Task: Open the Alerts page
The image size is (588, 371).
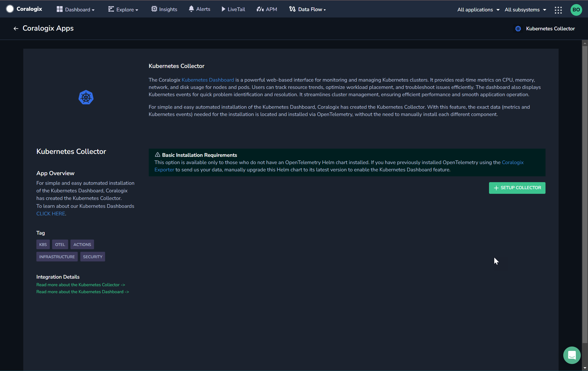Action: [x=199, y=9]
